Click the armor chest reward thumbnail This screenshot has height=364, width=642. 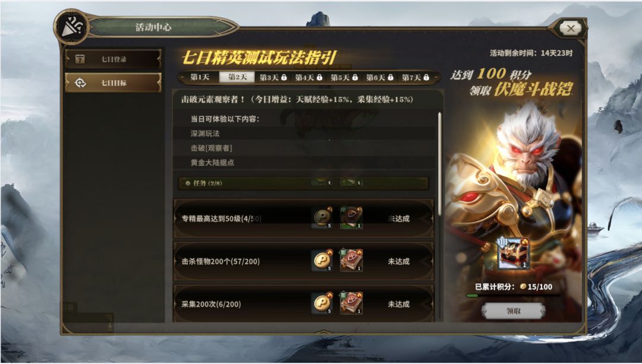pos(512,254)
